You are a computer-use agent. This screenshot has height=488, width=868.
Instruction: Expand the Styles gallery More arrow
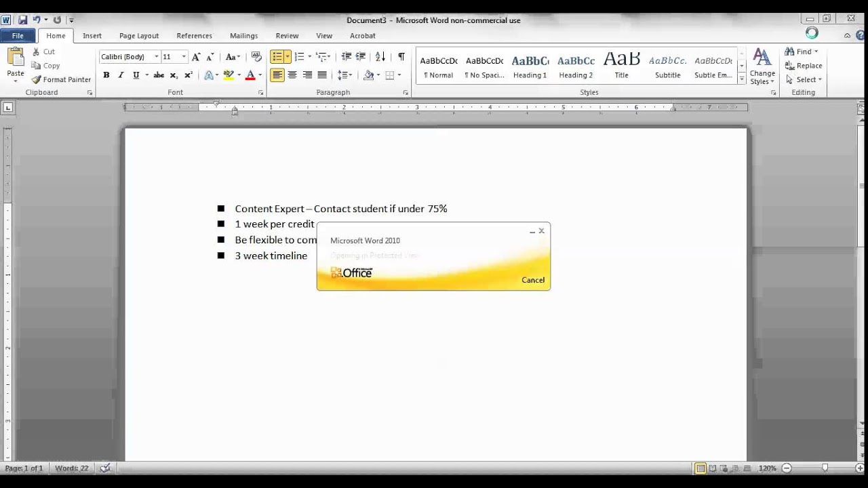point(742,79)
